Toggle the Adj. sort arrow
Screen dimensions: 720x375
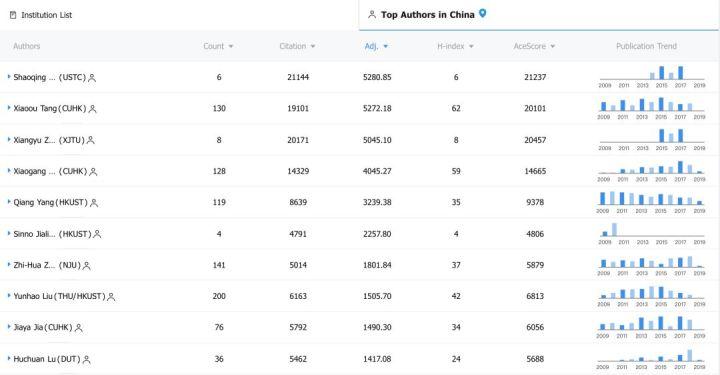coord(385,46)
